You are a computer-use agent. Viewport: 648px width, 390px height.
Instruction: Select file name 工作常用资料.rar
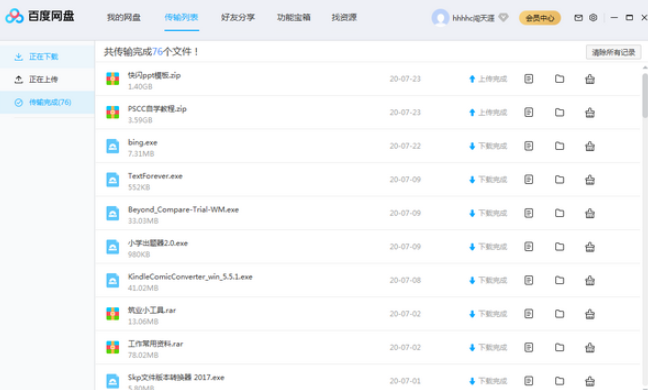pos(155,344)
